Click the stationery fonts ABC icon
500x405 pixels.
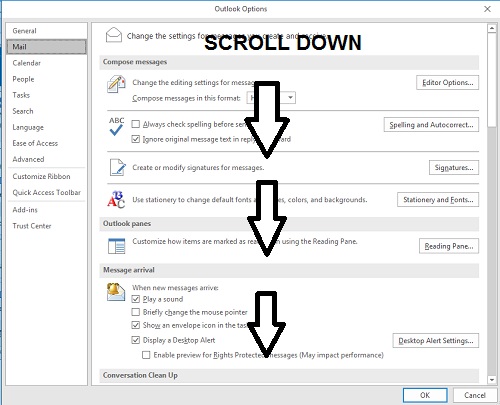point(116,199)
